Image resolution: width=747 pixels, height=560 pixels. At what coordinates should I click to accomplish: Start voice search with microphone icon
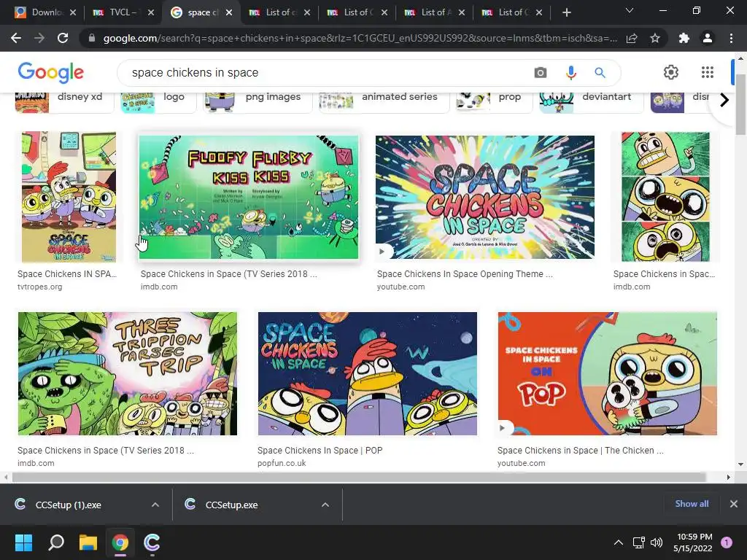coord(570,72)
